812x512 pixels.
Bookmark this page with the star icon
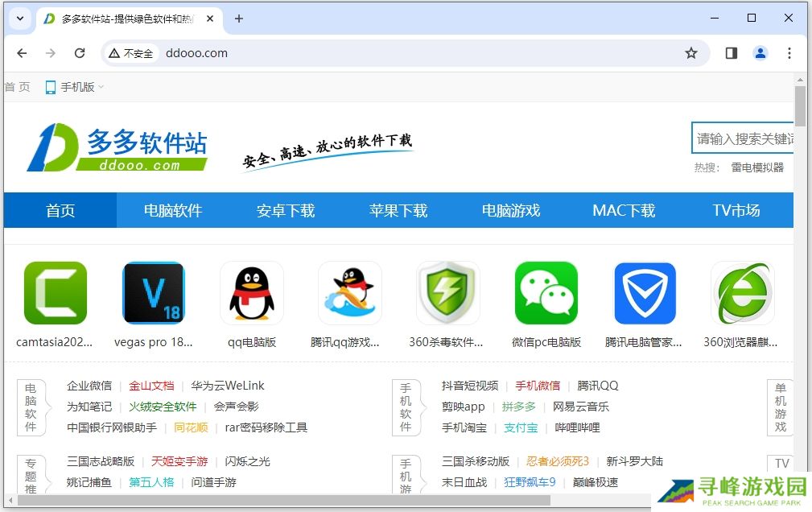coord(690,53)
